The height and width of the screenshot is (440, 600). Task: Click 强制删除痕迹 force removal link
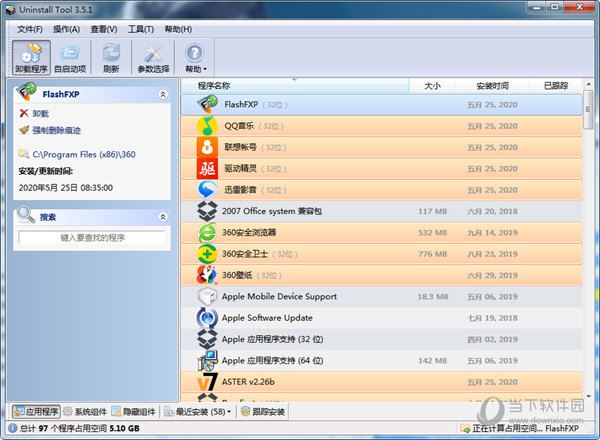click(56, 130)
